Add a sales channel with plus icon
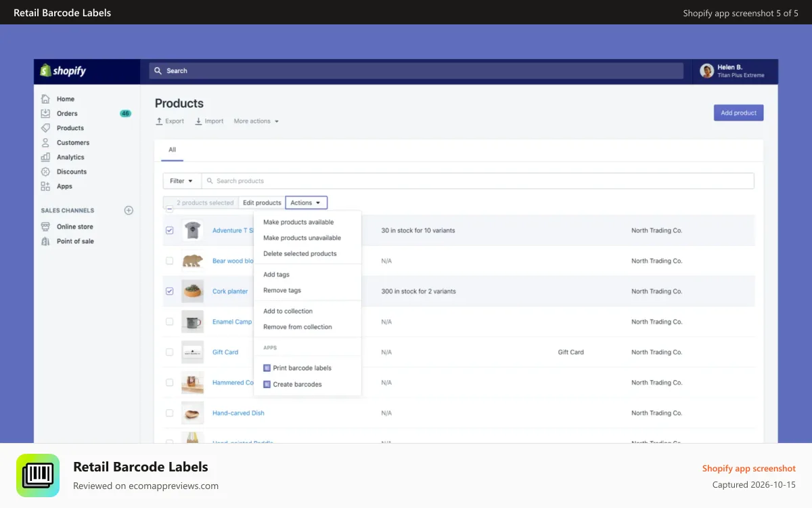 click(129, 211)
